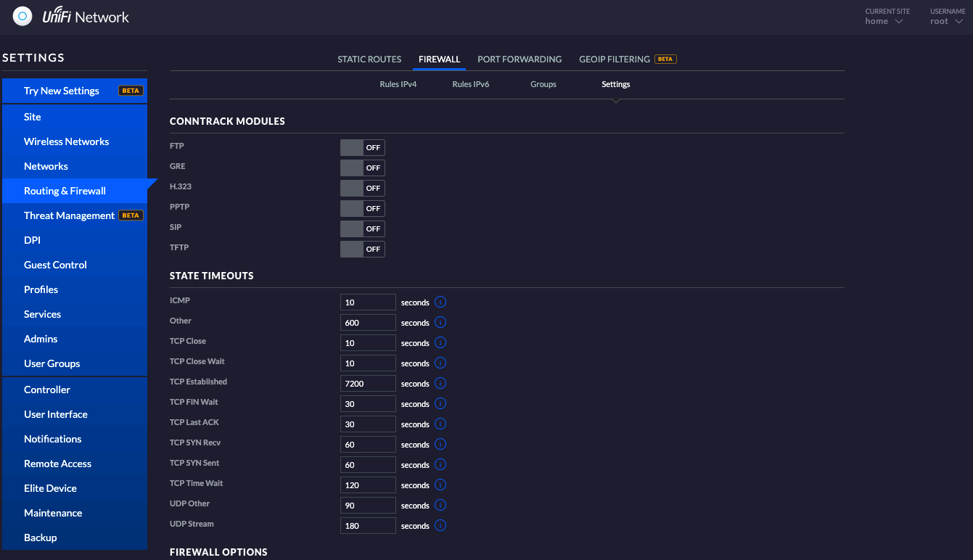Click the UniFi logo in the top bar
This screenshot has height=560, width=973.
[x=22, y=15]
